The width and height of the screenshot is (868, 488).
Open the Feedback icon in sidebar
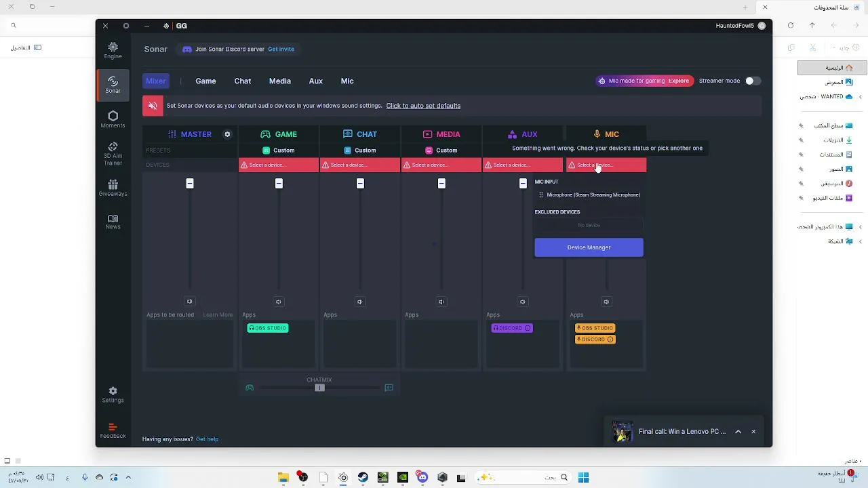click(113, 431)
